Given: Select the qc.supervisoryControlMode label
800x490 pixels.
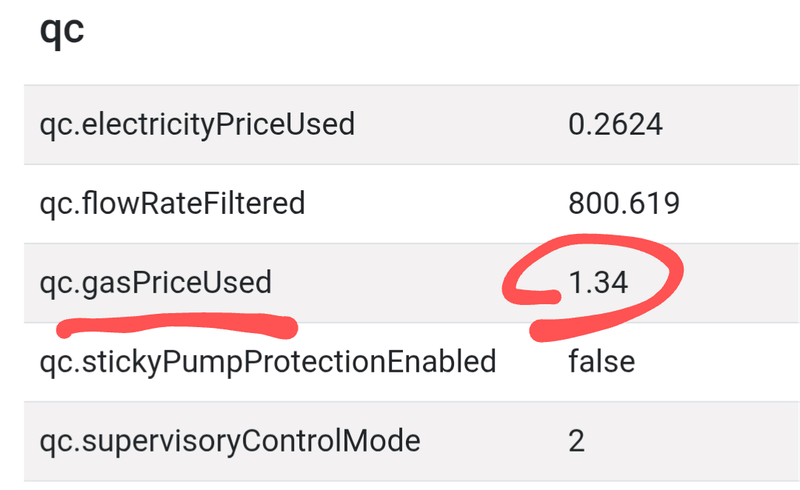Looking at the screenshot, I should coord(230,440).
